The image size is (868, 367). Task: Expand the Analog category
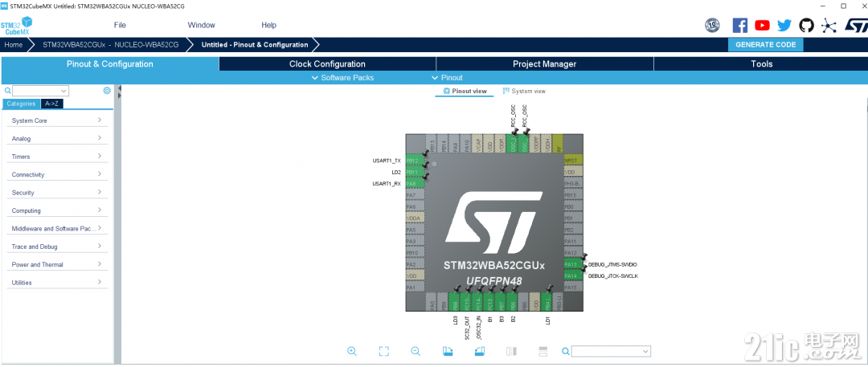(x=56, y=138)
